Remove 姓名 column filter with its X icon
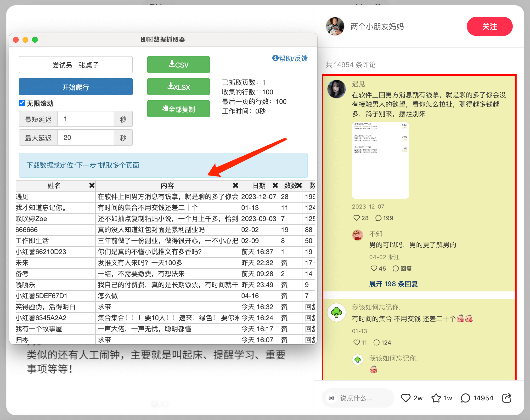530x420 pixels. 91,186
